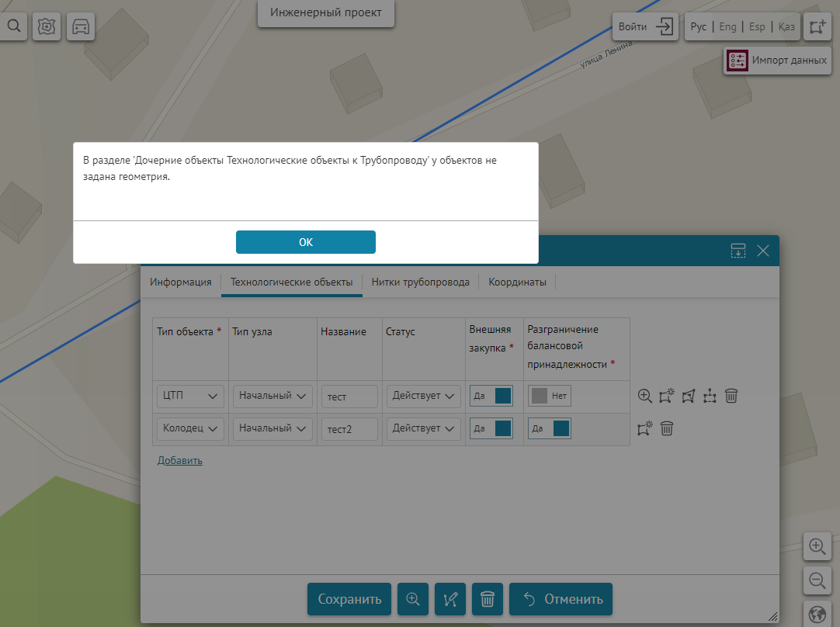This screenshot has height=627, width=840.
Task: Delete the ЦТП row with its trash icon
Action: pos(731,396)
